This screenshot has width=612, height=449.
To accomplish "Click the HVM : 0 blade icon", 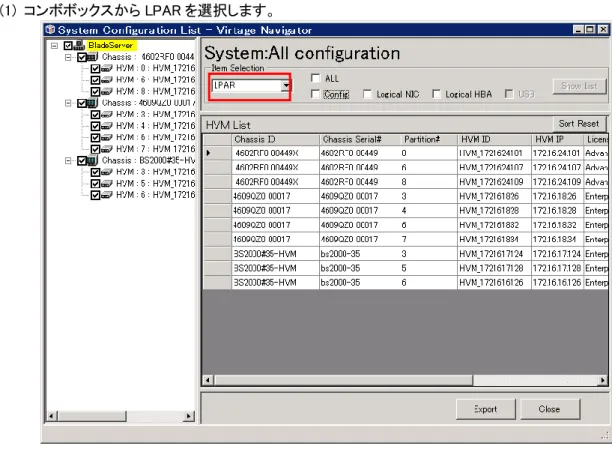I will pyautogui.click(x=107, y=69).
